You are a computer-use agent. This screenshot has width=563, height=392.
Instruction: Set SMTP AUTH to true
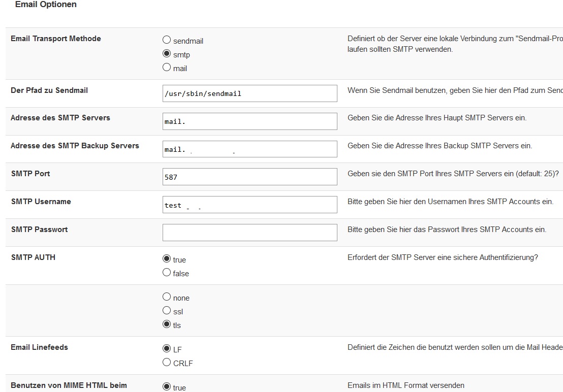(x=167, y=259)
